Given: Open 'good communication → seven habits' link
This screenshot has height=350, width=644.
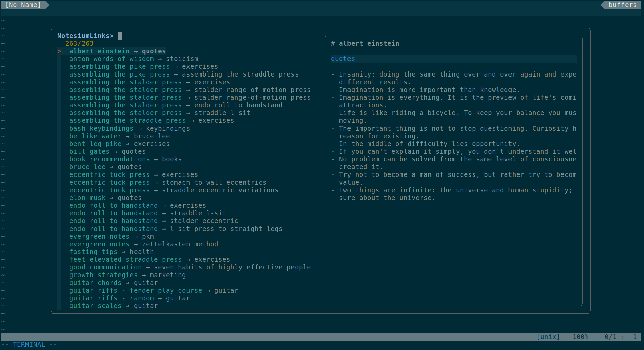Looking at the screenshot, I should (190, 267).
